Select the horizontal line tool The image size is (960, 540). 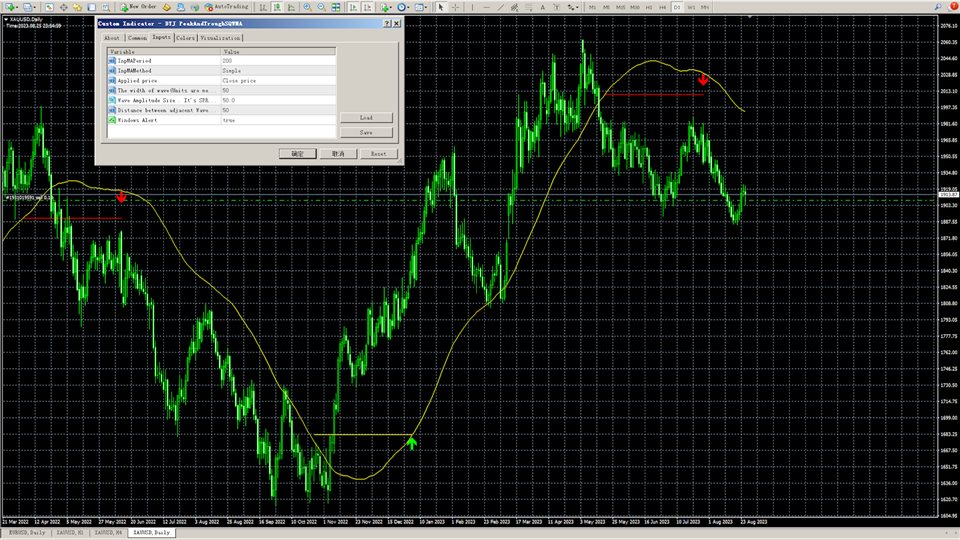486,7
